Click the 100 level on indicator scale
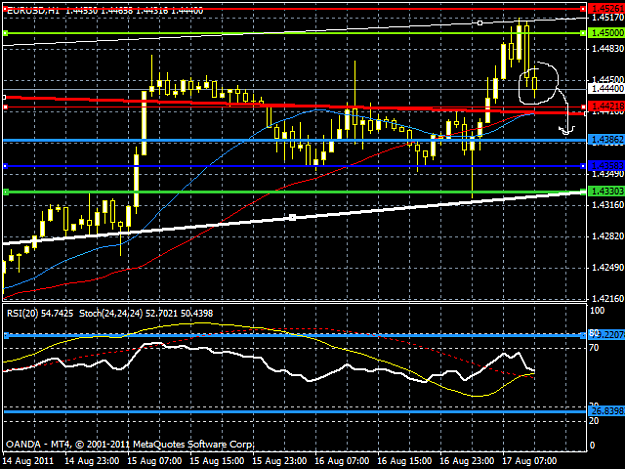The image size is (625, 469). coord(597,311)
